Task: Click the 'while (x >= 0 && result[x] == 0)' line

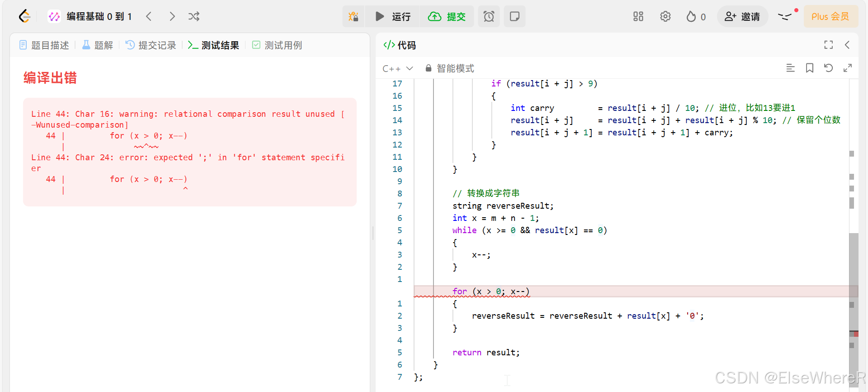Action: point(529,230)
